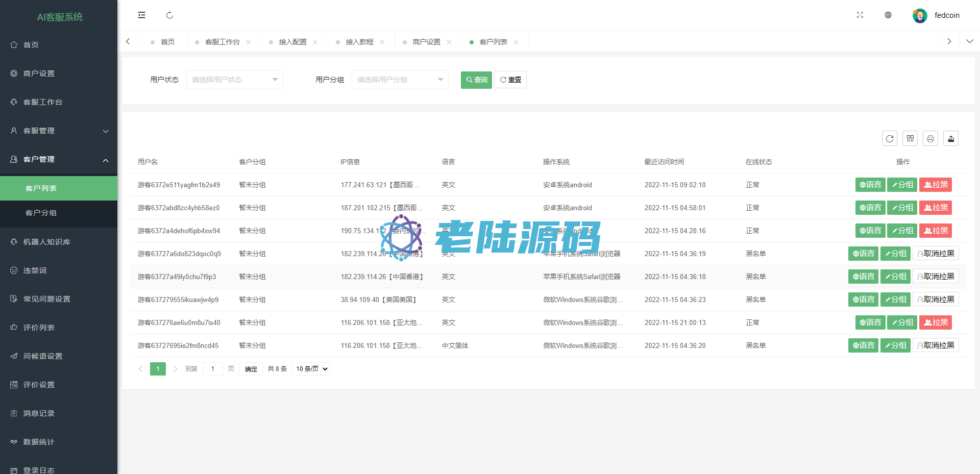Click the page number input field
Viewport: 980px width, 474px height.
tap(213, 369)
